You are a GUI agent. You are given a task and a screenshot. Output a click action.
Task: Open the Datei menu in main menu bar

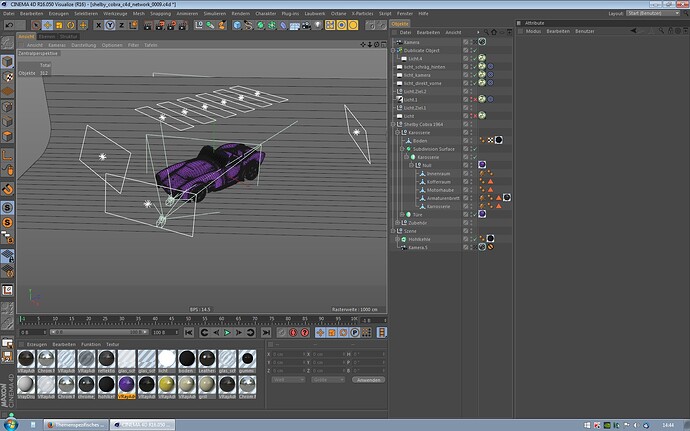[x=8, y=14]
